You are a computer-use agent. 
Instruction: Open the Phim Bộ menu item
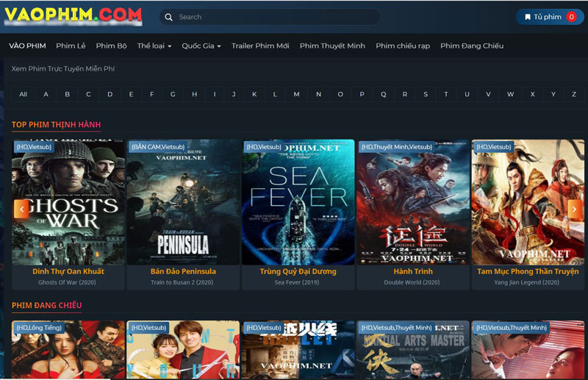111,46
